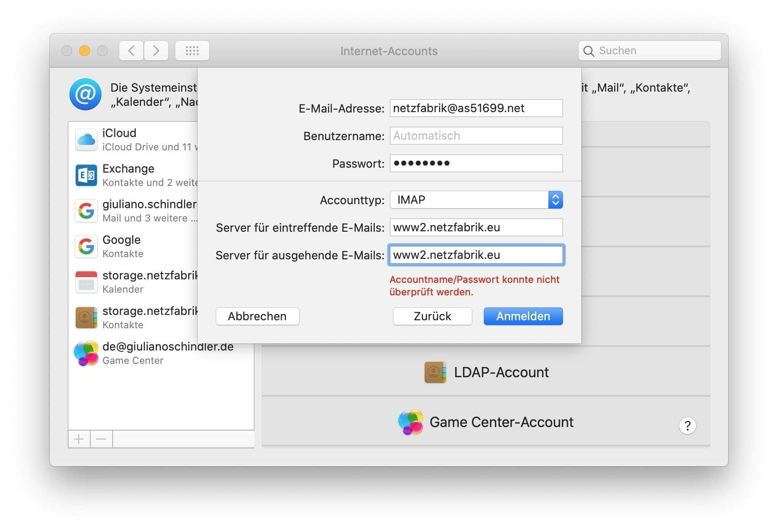Click the back navigation arrow

[131, 51]
